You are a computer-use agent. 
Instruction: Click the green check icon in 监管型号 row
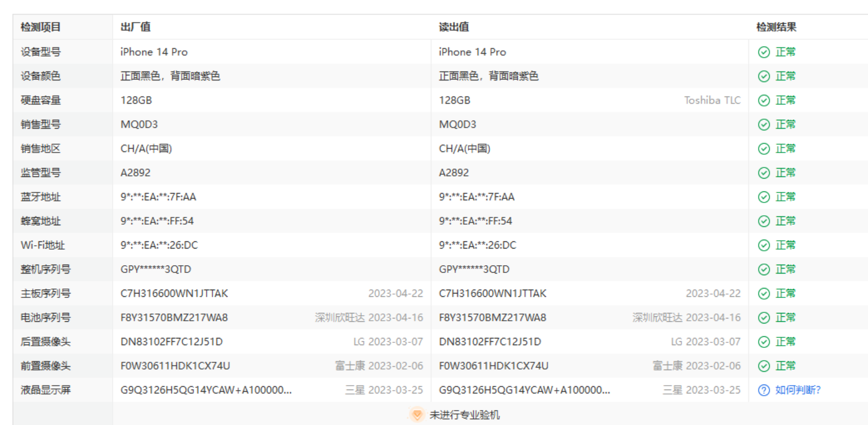764,173
